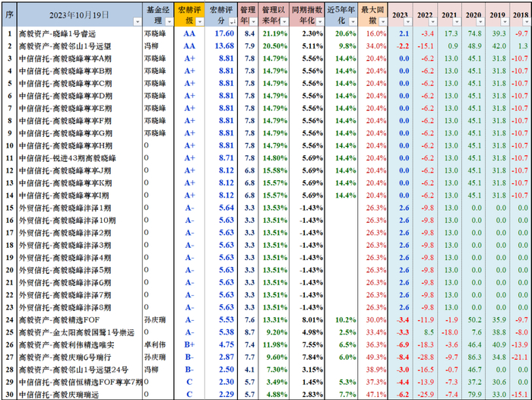Screen dimensions: 532x400
Task: Select the 21.19% annualized return cell
Action: tap(274, 34)
